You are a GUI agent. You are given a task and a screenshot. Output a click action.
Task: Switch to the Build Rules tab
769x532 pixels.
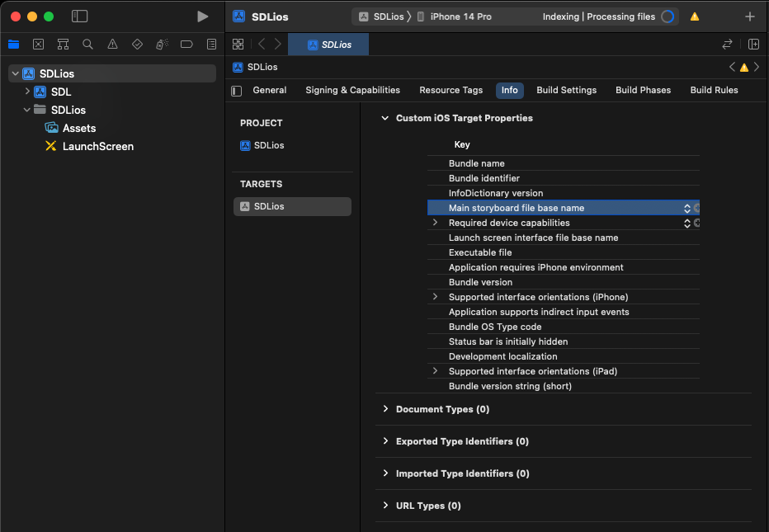714,90
